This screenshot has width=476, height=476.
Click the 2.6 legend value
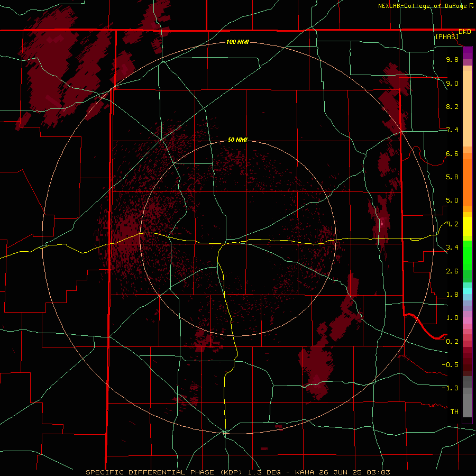452,271
